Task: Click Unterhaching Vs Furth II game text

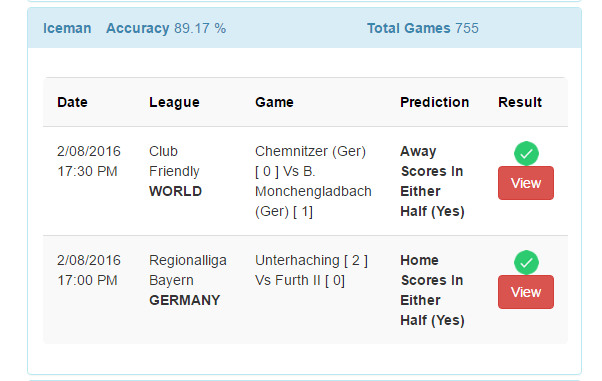Action: (x=311, y=270)
